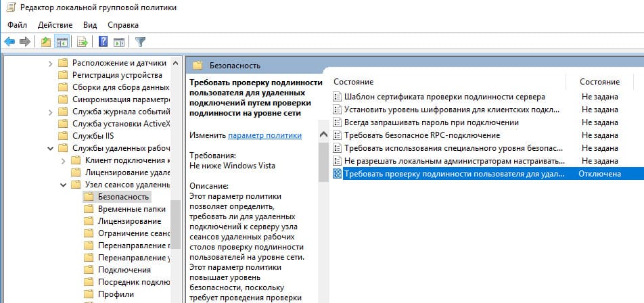Click the параметр политики link
644x303 pixels.
pyautogui.click(x=265, y=135)
